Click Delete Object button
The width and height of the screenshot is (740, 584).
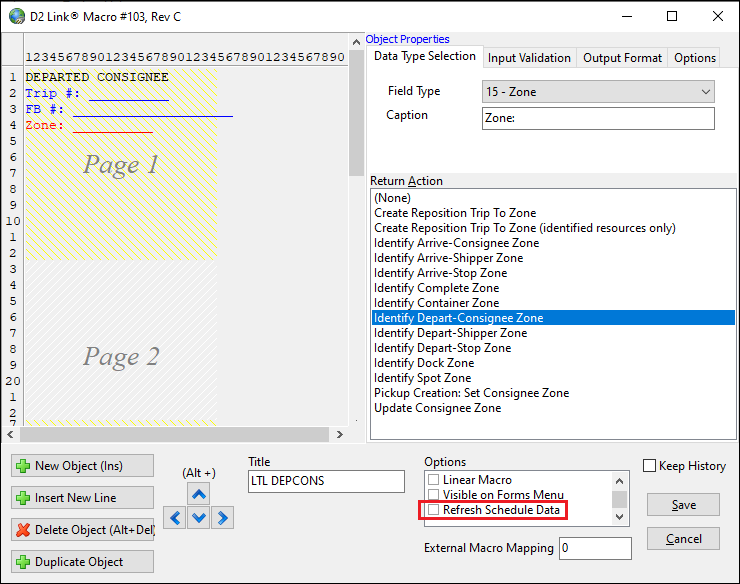coord(82,530)
